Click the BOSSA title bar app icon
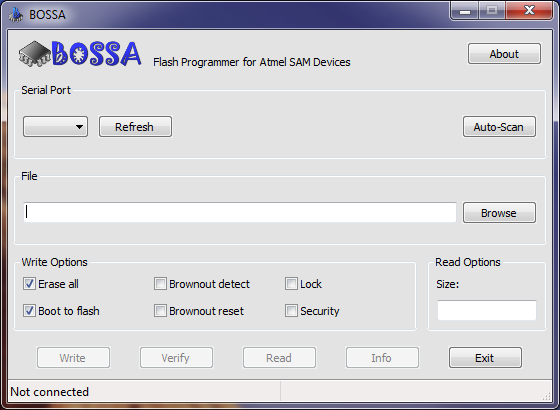The width and height of the screenshot is (560, 410). 15,15
